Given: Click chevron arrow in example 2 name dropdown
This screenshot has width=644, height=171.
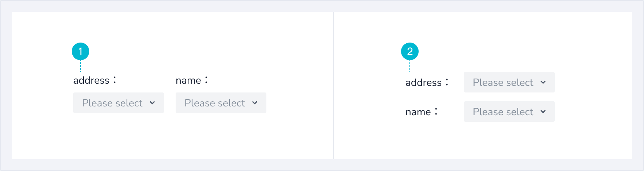Looking at the screenshot, I should click(543, 112).
